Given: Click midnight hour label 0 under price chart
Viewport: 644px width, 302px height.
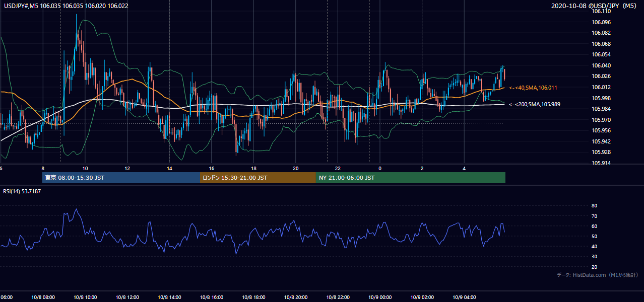Looking at the screenshot, I should click(380, 168).
